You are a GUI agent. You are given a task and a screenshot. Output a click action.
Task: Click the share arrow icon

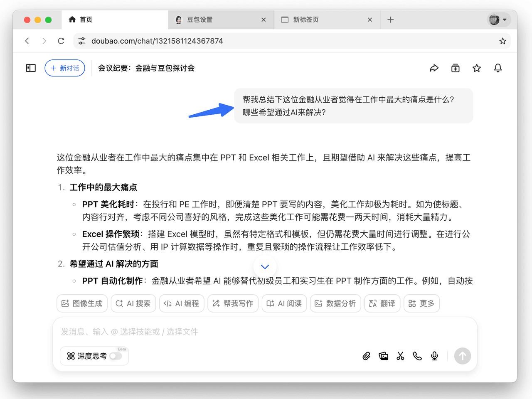point(434,68)
